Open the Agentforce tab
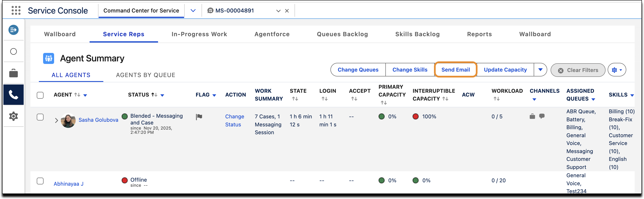Image resolution: width=644 pixels, height=199 pixels. tap(272, 34)
